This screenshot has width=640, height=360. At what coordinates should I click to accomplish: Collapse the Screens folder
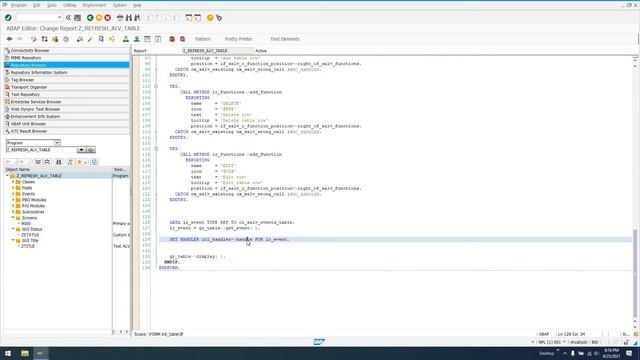pos(13,218)
